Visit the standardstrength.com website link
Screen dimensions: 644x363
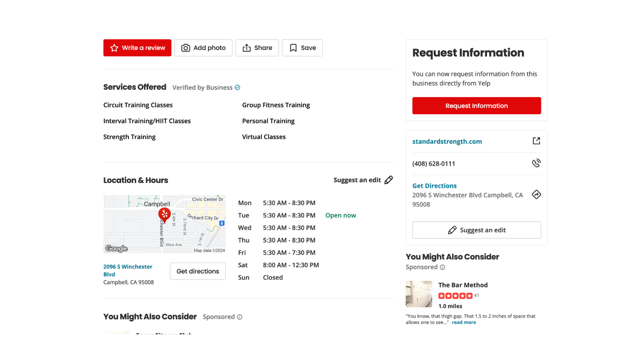(x=447, y=141)
